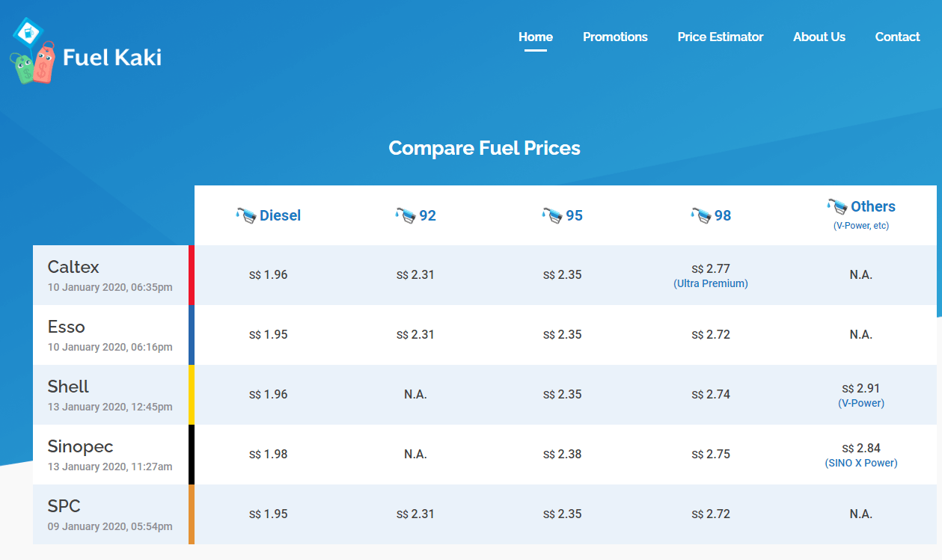The height and width of the screenshot is (560, 942).
Task: Open the Contact page
Action: click(x=897, y=37)
